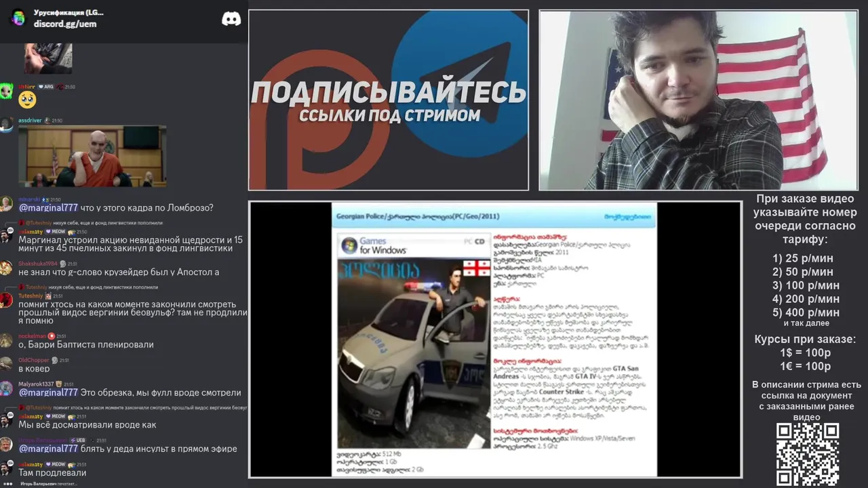868x488 pixels.
Task: Click the 1€ = 100р exchange rate line
Action: 806,367
